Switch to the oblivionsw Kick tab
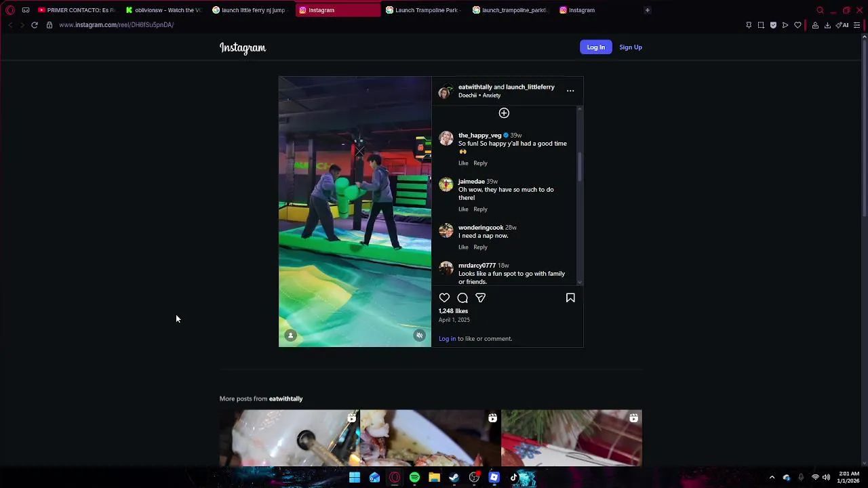The height and width of the screenshot is (488, 868). point(164,10)
